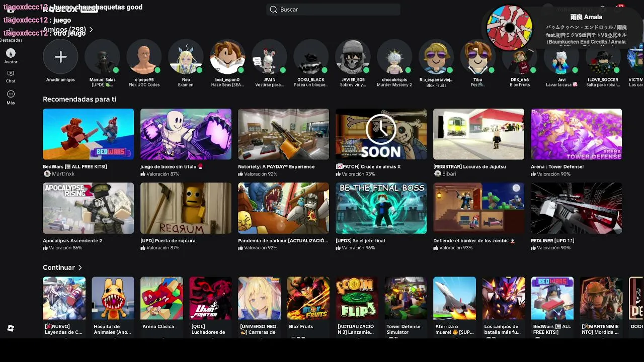Image resolution: width=644 pixels, height=362 pixels.
Task: Open Manuel Salas friend avatar
Action: coord(102,57)
